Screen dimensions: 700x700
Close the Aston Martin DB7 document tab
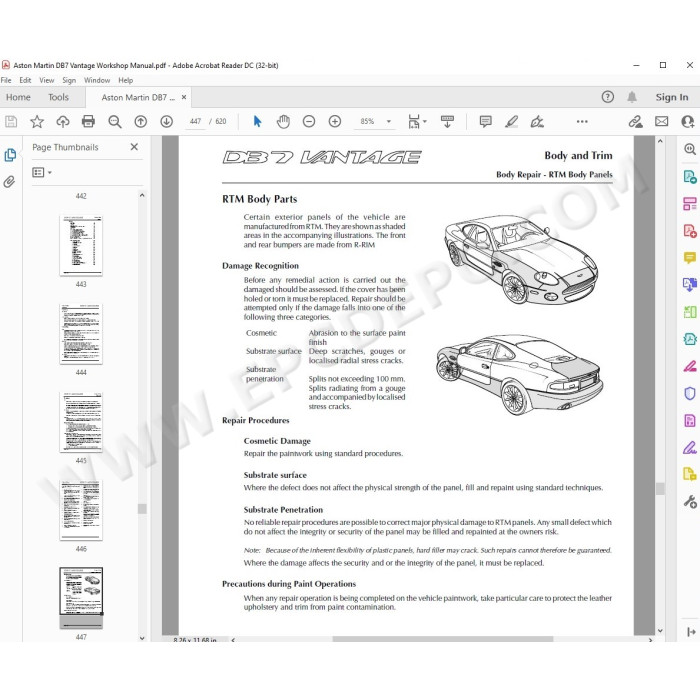(x=184, y=97)
